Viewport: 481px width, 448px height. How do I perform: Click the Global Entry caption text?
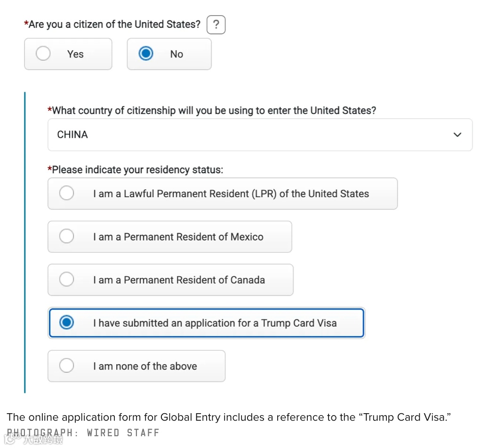(226, 417)
